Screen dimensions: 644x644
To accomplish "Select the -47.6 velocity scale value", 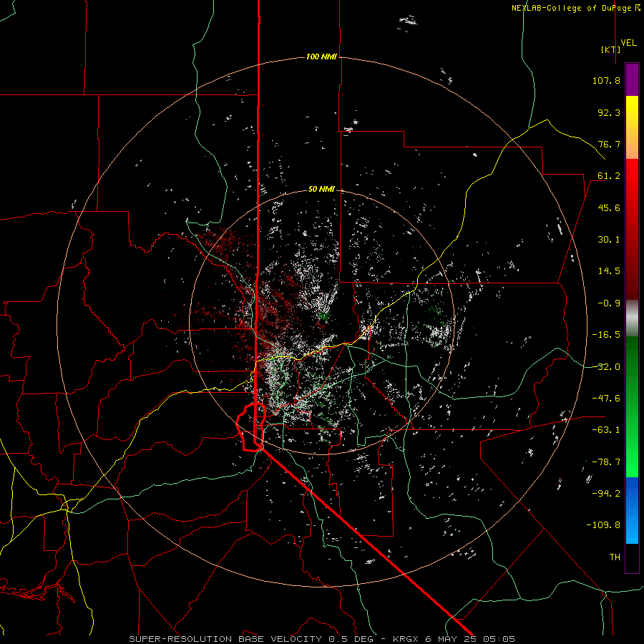I will tap(606, 399).
